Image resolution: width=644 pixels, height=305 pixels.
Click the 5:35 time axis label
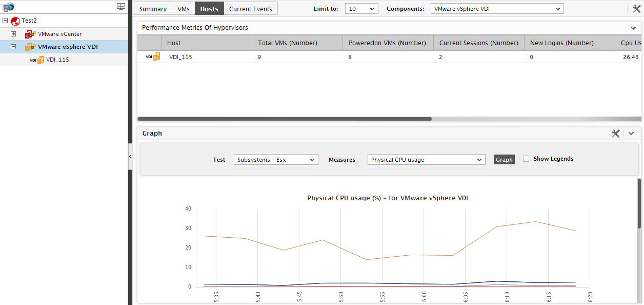point(216,296)
